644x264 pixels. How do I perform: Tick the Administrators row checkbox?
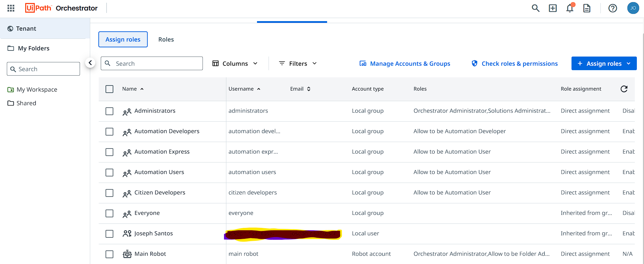(x=109, y=111)
